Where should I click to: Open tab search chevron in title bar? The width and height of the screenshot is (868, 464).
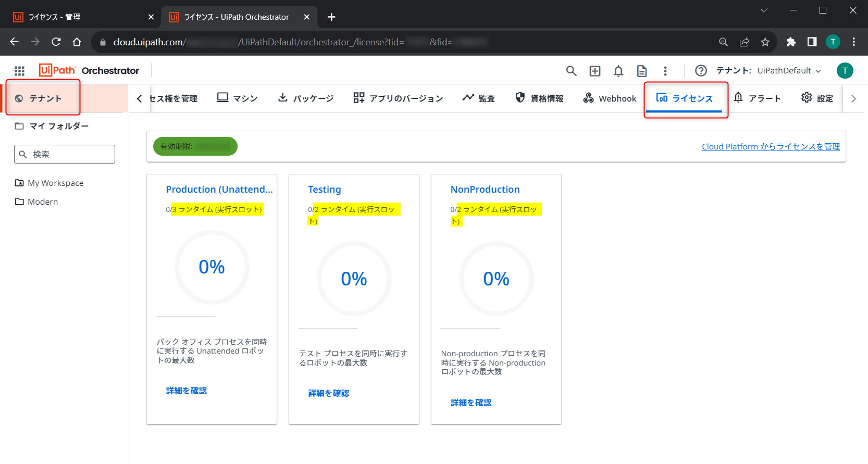point(764,10)
